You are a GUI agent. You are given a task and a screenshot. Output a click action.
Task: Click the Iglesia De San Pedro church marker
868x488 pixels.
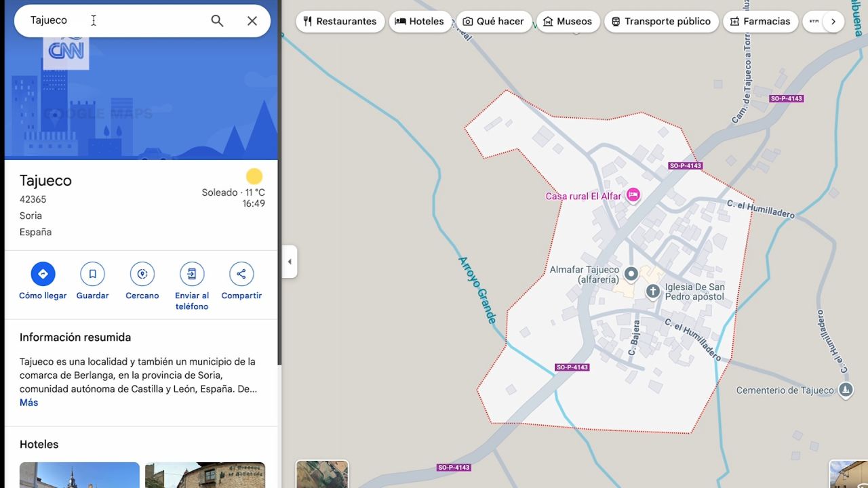653,291
